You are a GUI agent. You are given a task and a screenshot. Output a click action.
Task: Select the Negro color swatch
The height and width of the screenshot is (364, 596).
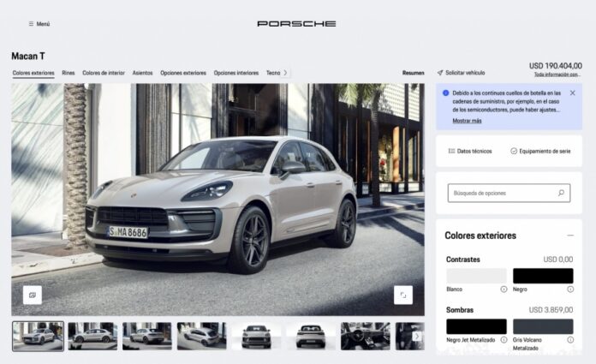(x=543, y=276)
